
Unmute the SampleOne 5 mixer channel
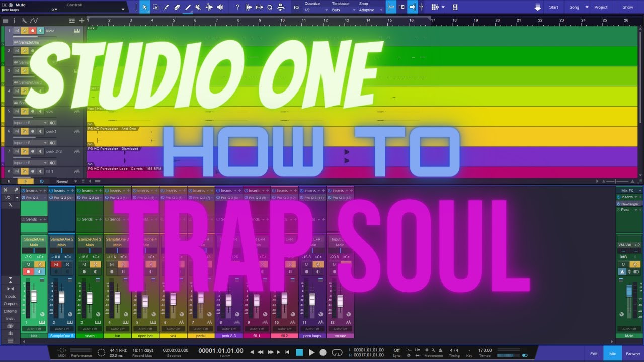56,264
